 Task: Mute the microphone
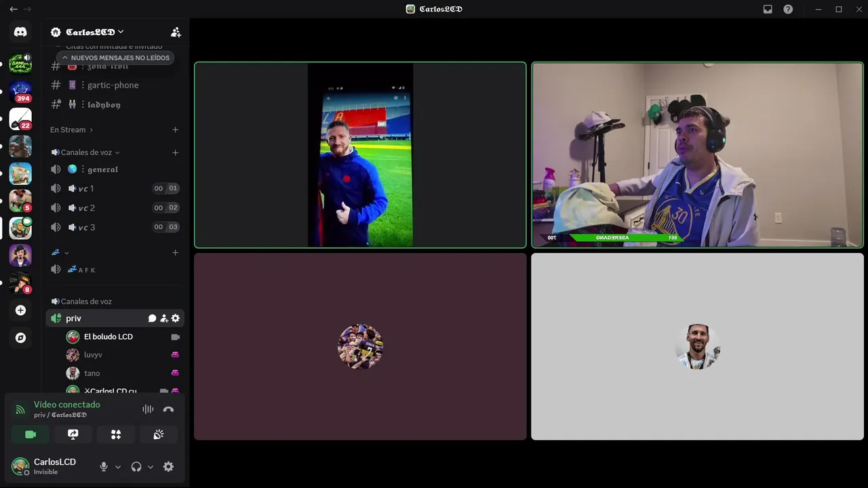point(104,466)
